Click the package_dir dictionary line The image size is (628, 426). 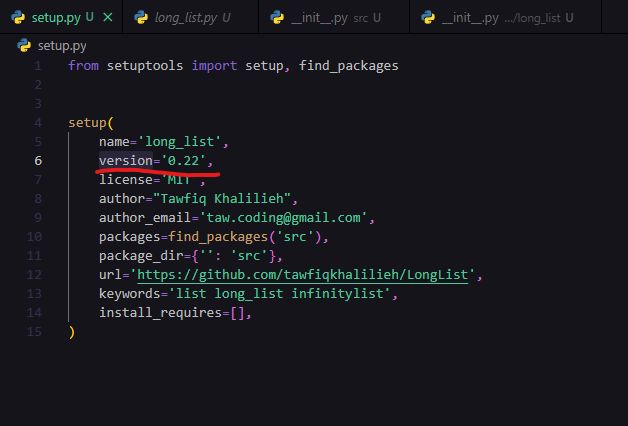click(x=191, y=255)
